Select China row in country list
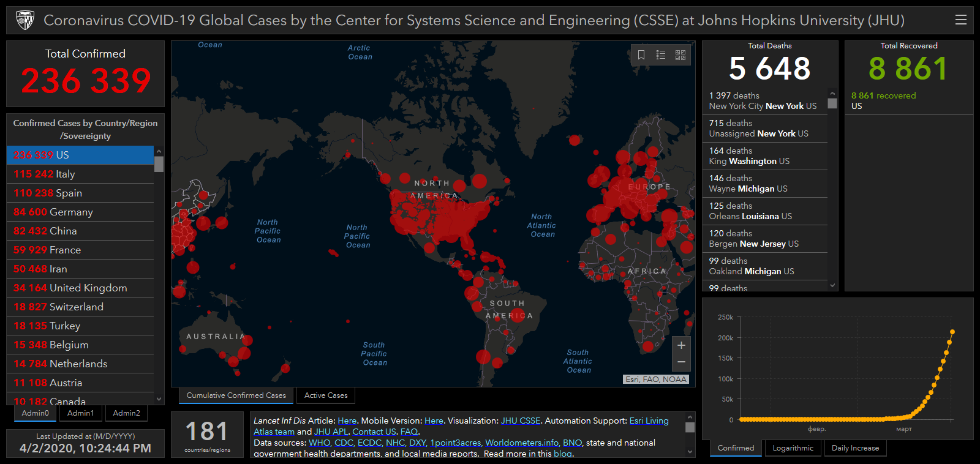Screen dimensions: 980x464 (x=80, y=231)
